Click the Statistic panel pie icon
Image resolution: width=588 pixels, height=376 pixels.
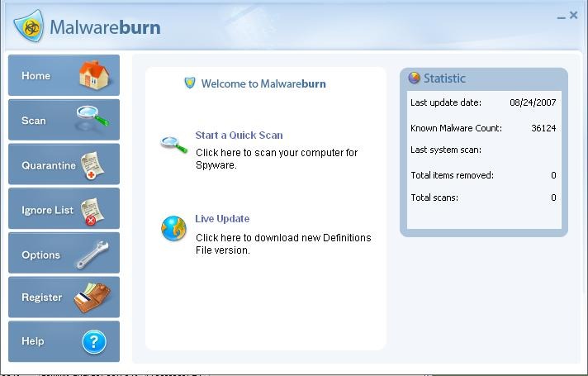(x=414, y=78)
